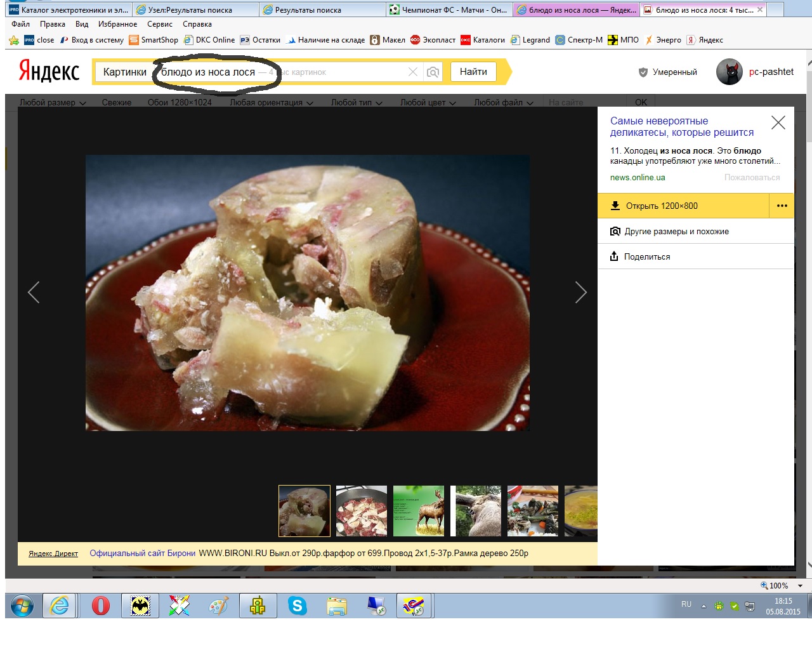Open the Сервис menu
The width and height of the screenshot is (812, 650).
(160, 24)
